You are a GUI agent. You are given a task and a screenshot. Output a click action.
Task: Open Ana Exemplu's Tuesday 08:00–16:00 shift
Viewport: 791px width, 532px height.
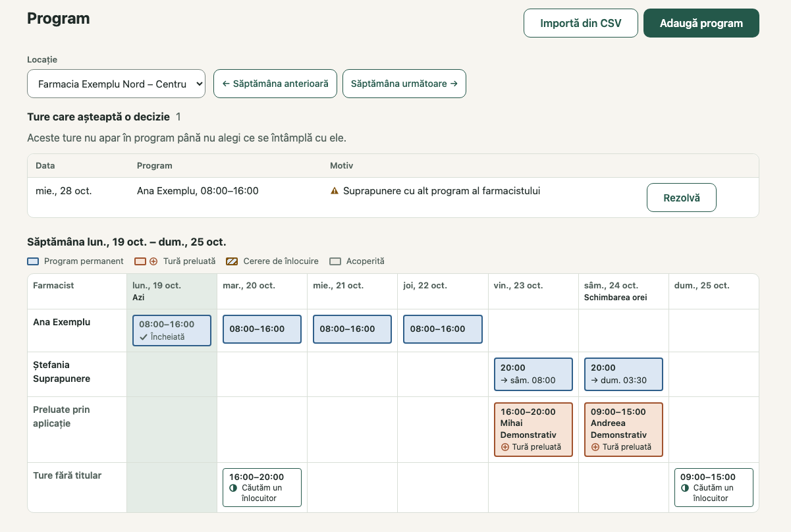click(x=262, y=329)
